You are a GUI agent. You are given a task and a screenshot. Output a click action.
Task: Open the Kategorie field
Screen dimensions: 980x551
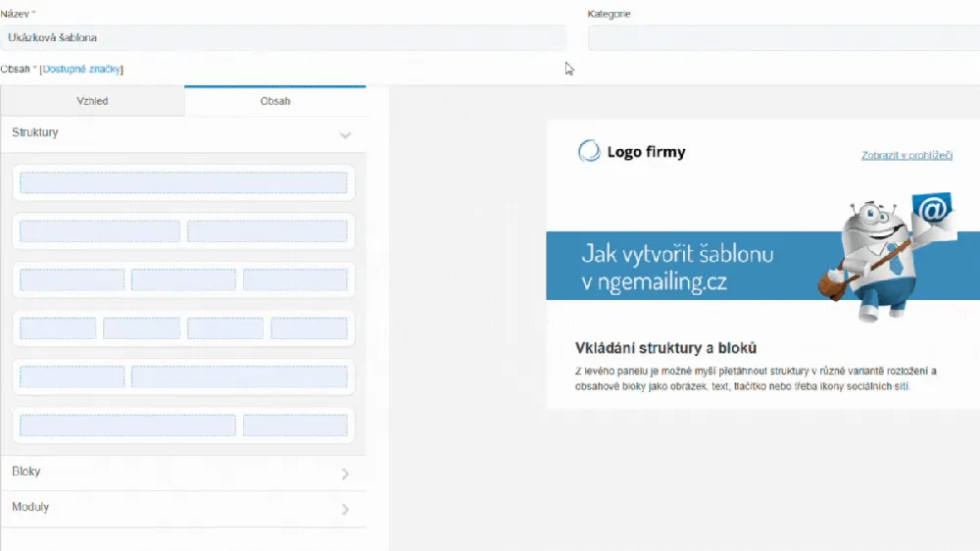(782, 37)
